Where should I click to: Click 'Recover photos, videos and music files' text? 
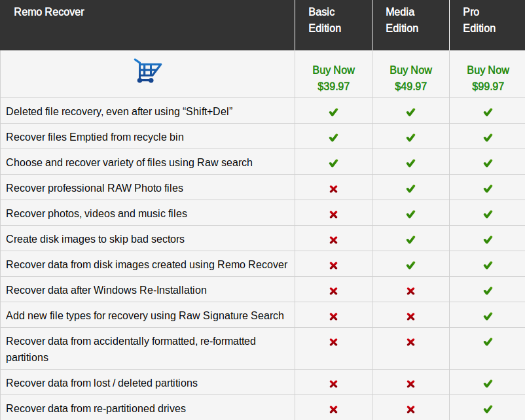[96, 213]
